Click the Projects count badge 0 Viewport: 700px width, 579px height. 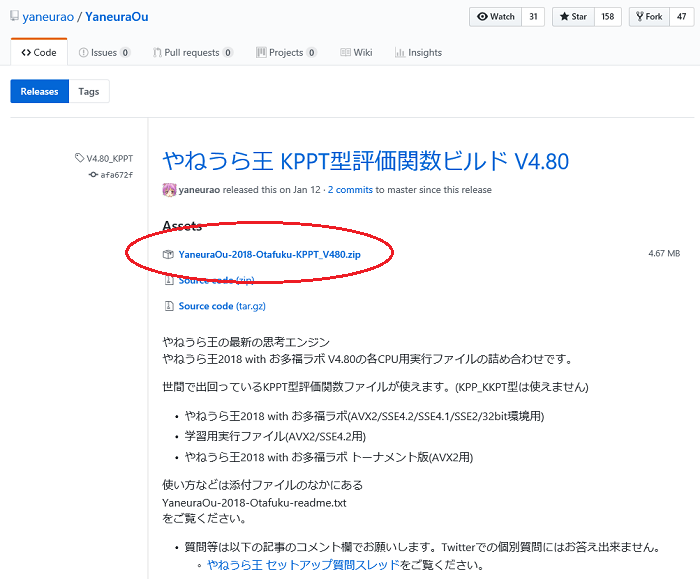pyautogui.click(x=312, y=53)
